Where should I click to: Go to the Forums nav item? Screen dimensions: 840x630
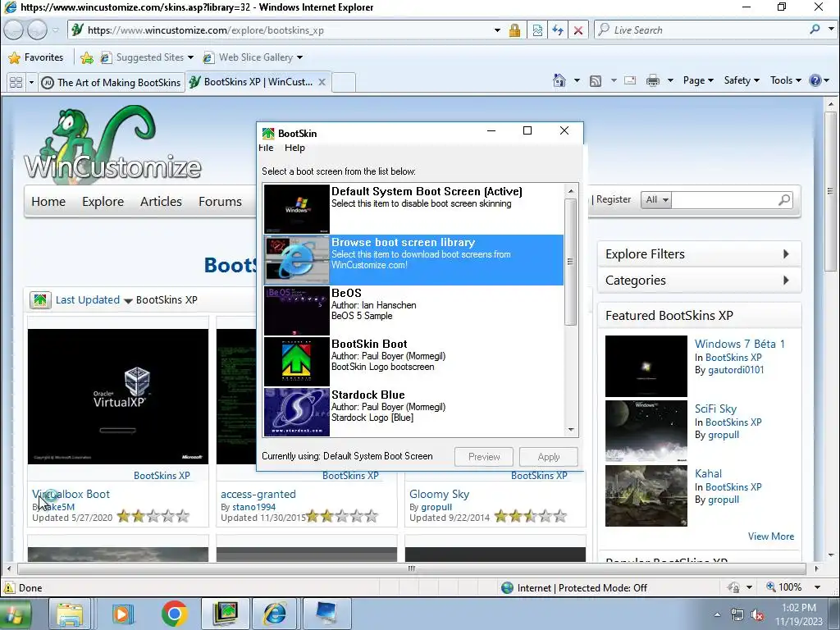220,202
